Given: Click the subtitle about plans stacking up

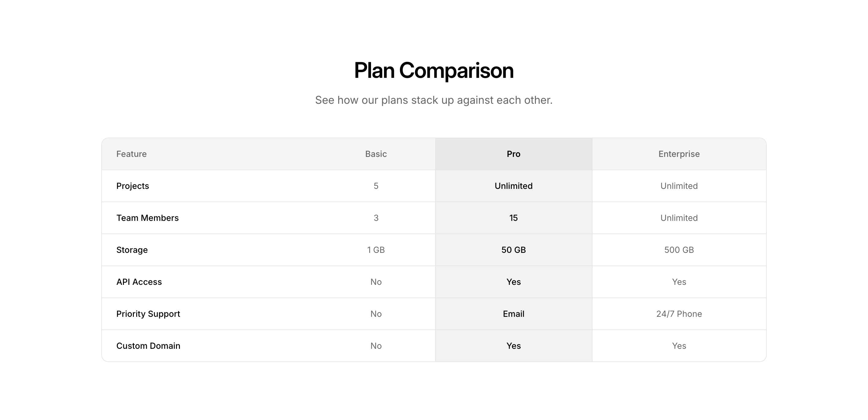Looking at the screenshot, I should click(x=434, y=100).
